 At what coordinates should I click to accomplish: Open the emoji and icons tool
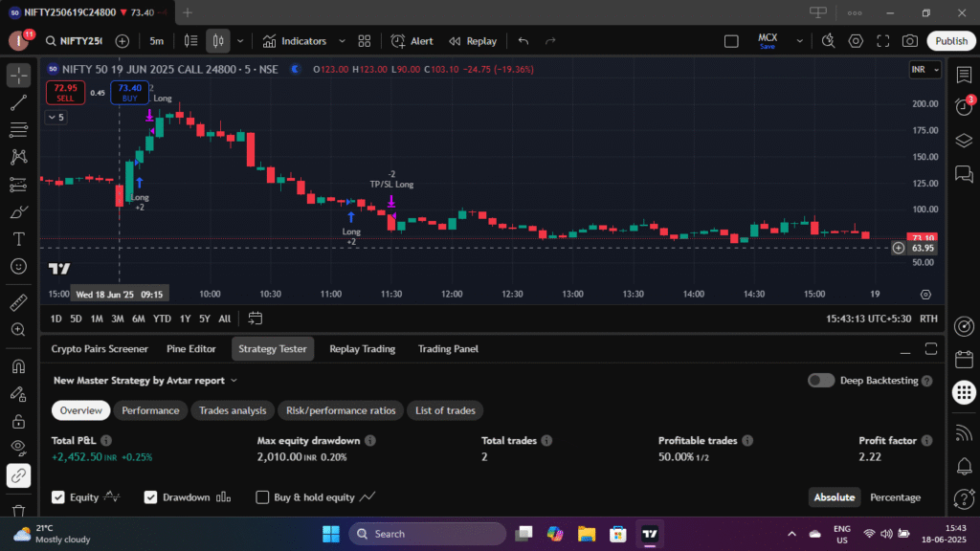point(19,267)
